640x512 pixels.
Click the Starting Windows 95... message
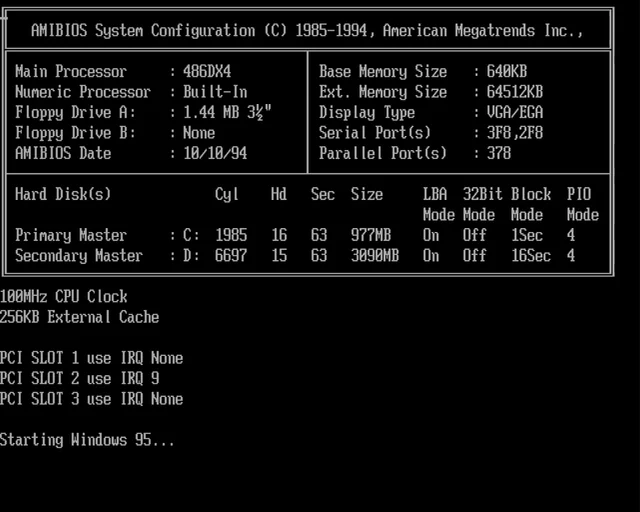coord(87,440)
